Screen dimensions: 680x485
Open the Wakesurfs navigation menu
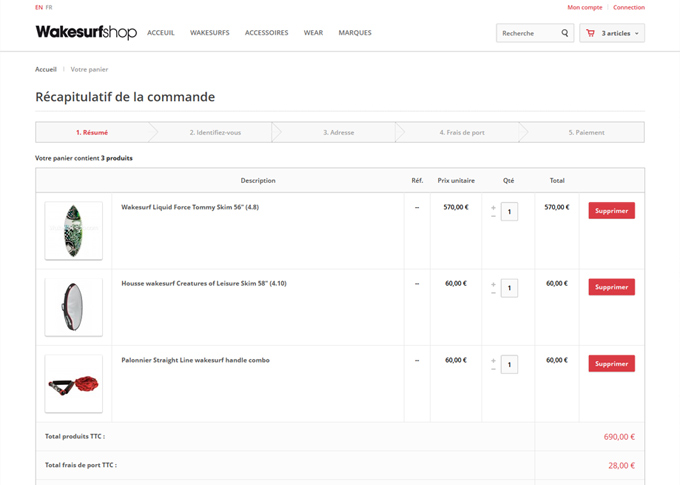coord(209,33)
